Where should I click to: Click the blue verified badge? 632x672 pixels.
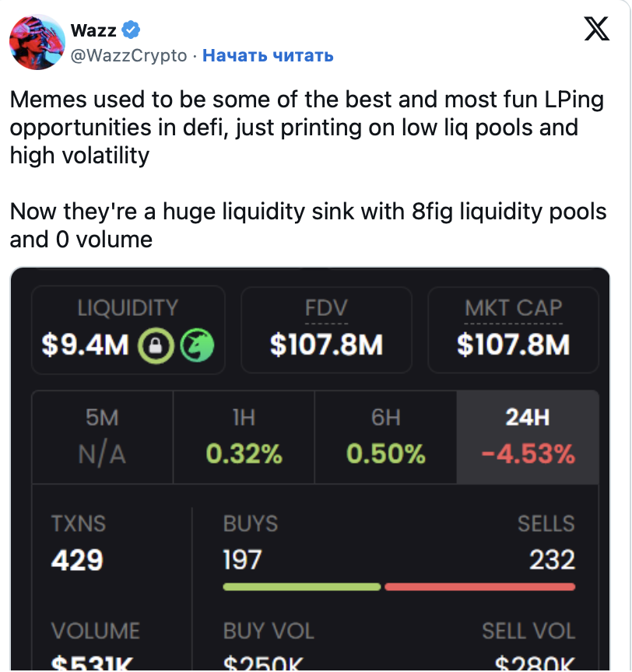click(x=132, y=30)
